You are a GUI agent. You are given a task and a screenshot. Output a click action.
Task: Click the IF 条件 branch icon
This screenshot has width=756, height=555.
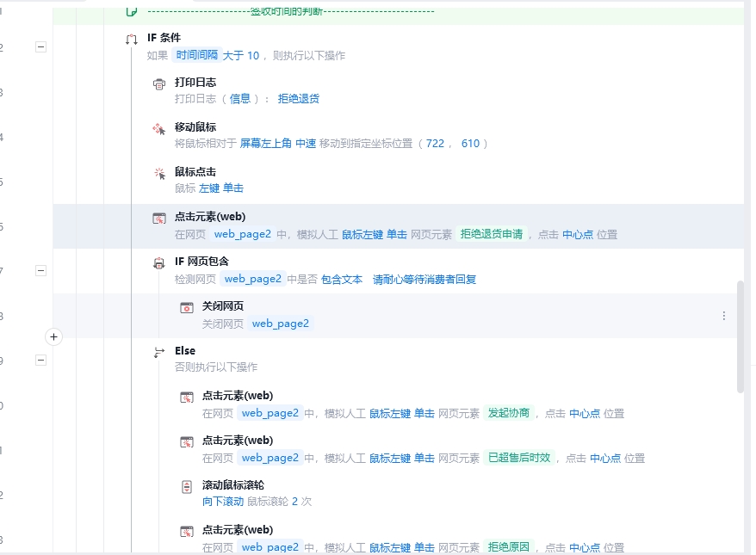[x=131, y=40]
